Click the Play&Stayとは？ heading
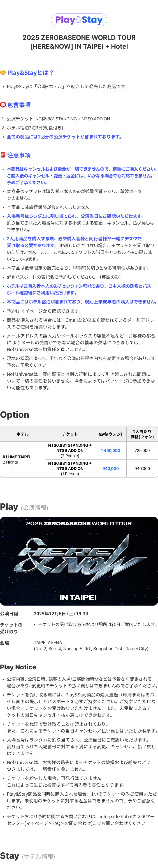The height and width of the screenshot is (868, 158). coord(30,72)
